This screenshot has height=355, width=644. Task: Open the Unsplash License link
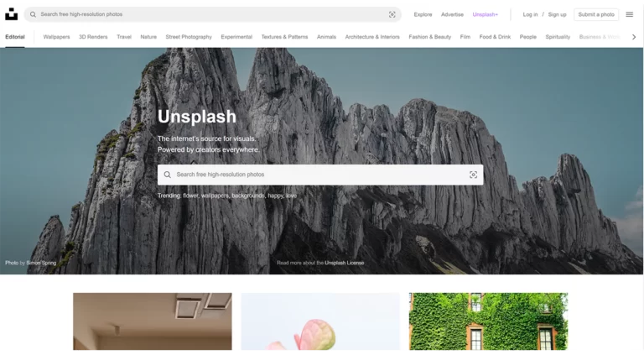coord(344,263)
